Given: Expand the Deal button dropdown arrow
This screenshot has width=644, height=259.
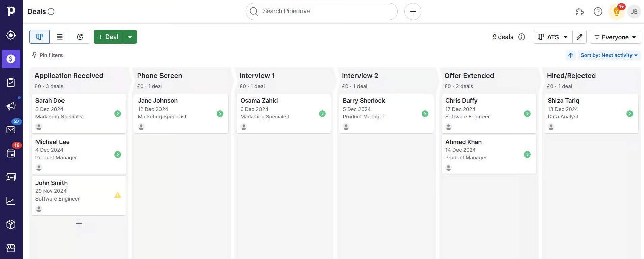Looking at the screenshot, I should tap(130, 37).
